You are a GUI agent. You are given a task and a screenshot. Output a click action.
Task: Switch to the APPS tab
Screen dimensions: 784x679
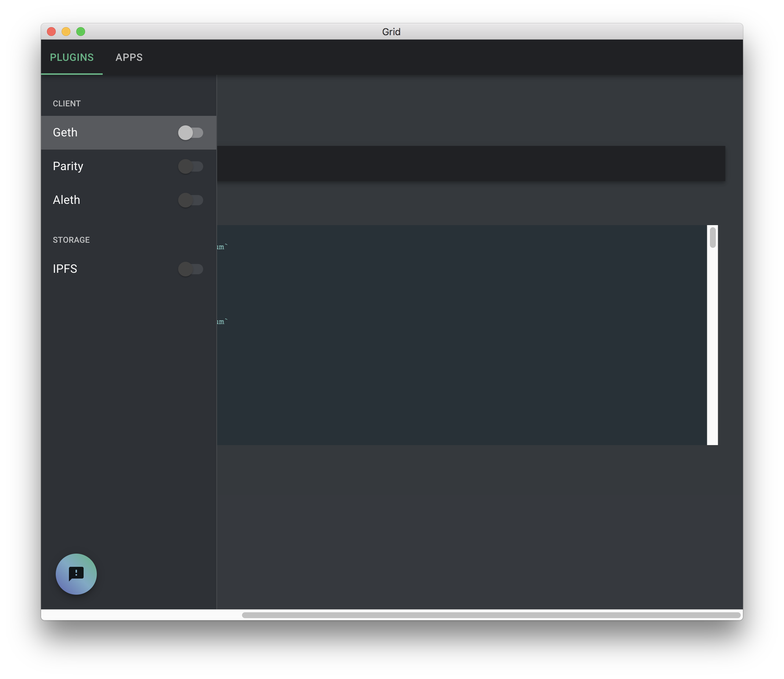(x=129, y=57)
